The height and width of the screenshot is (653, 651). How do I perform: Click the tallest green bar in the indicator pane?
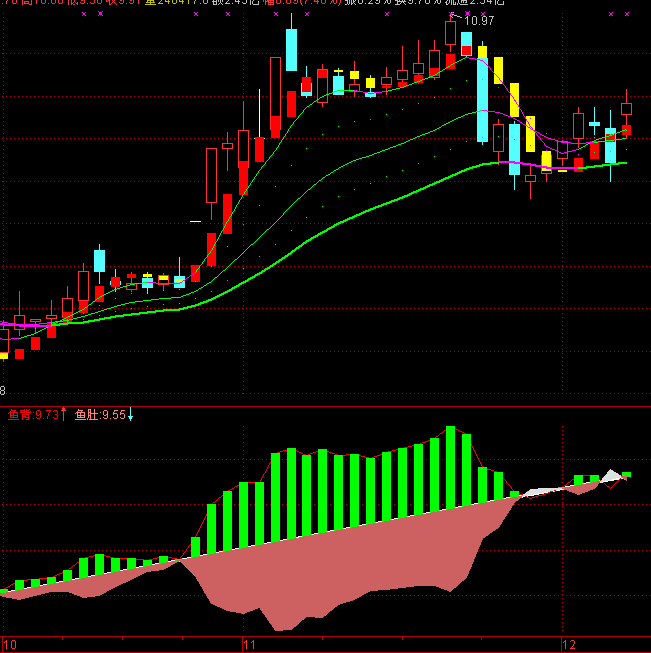point(450,467)
